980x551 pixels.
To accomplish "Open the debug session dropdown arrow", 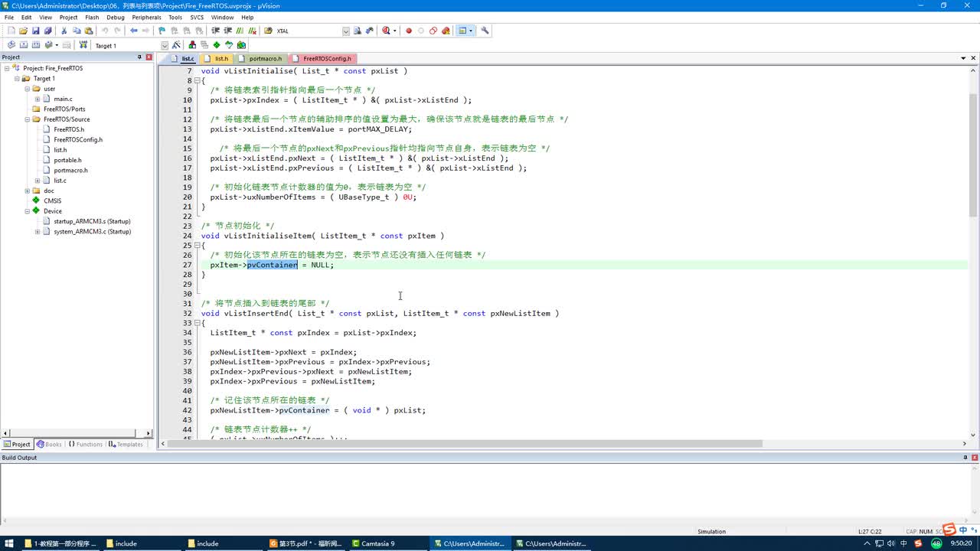I will (x=395, y=31).
